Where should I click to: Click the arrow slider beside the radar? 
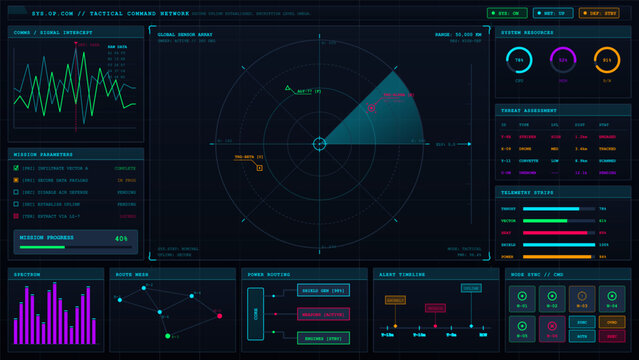(x=469, y=144)
